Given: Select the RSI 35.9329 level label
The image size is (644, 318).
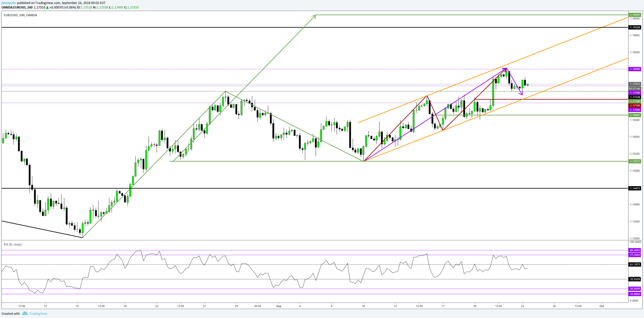Looking at the screenshot, I should [x=635, y=279].
